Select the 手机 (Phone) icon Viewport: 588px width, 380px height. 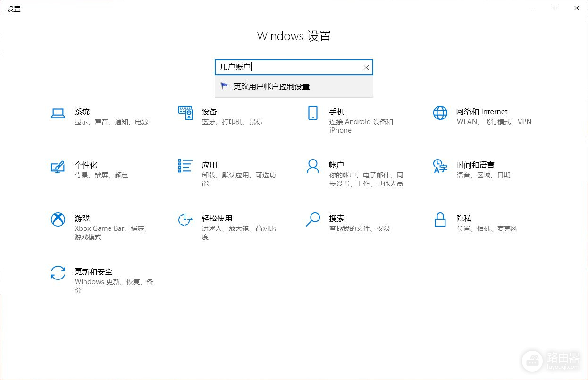[x=312, y=113]
